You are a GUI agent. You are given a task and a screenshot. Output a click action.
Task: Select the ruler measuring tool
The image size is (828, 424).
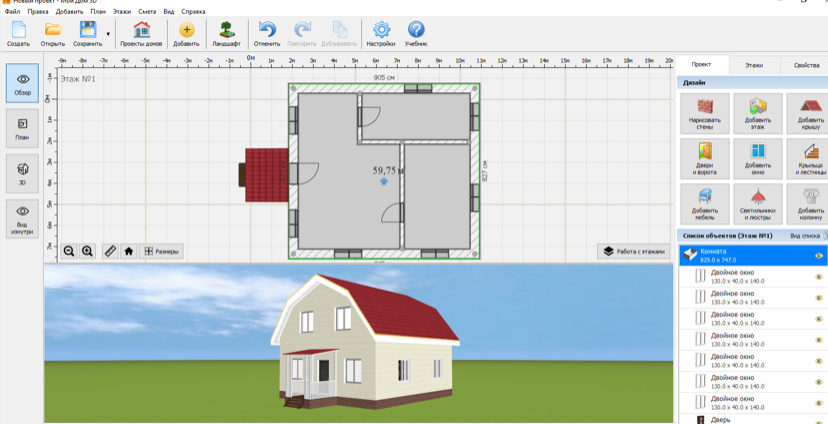[110, 251]
